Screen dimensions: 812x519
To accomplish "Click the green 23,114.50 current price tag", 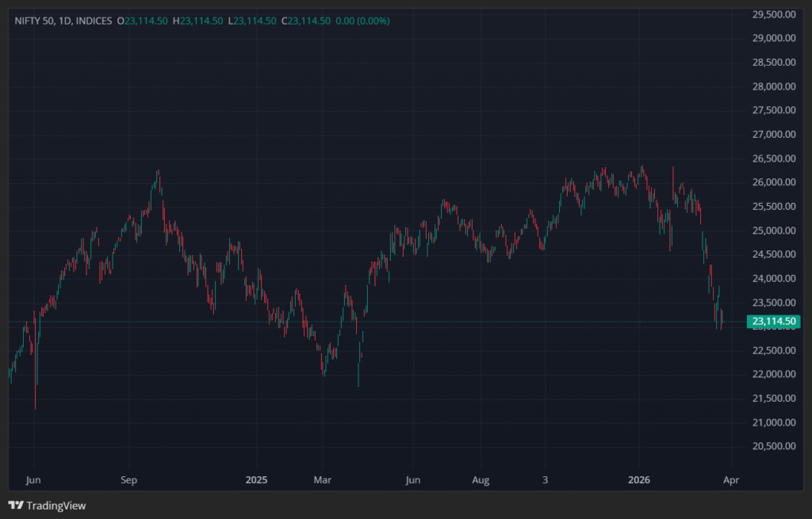I will 773,321.
